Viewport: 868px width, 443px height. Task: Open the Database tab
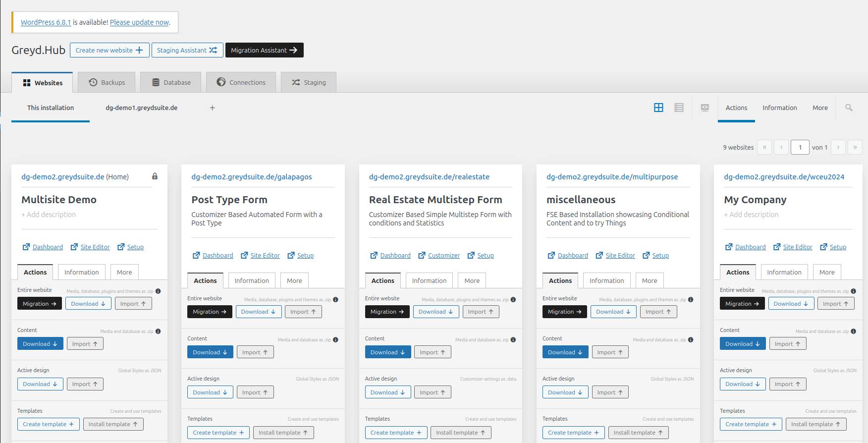171,82
